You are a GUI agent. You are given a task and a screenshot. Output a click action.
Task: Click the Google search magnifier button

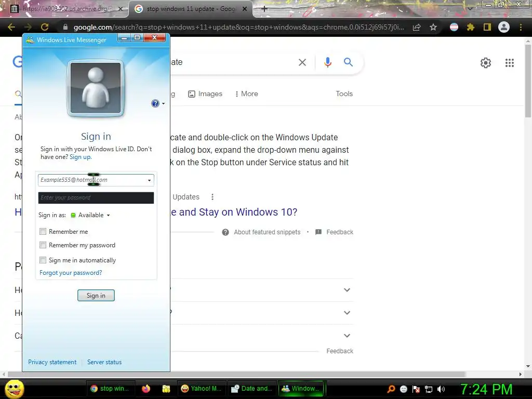(x=348, y=62)
